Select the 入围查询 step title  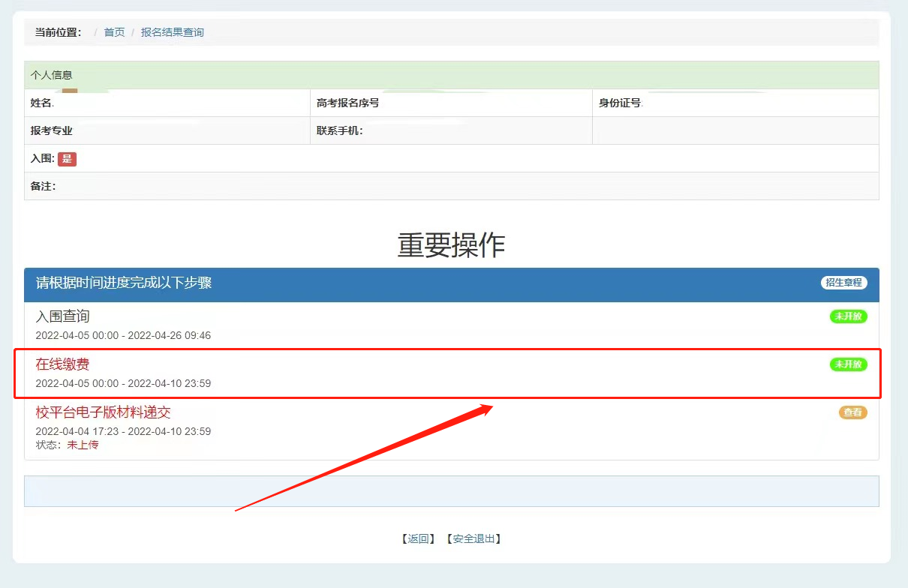63,316
